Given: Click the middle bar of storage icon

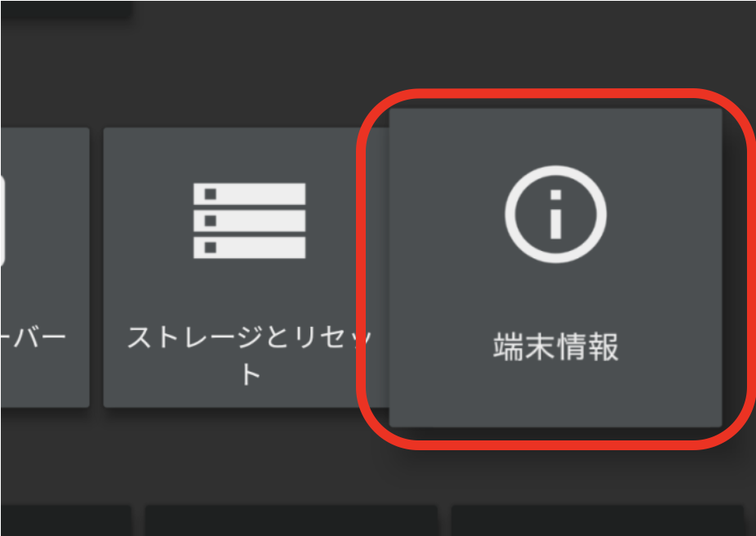Looking at the screenshot, I should (x=249, y=221).
